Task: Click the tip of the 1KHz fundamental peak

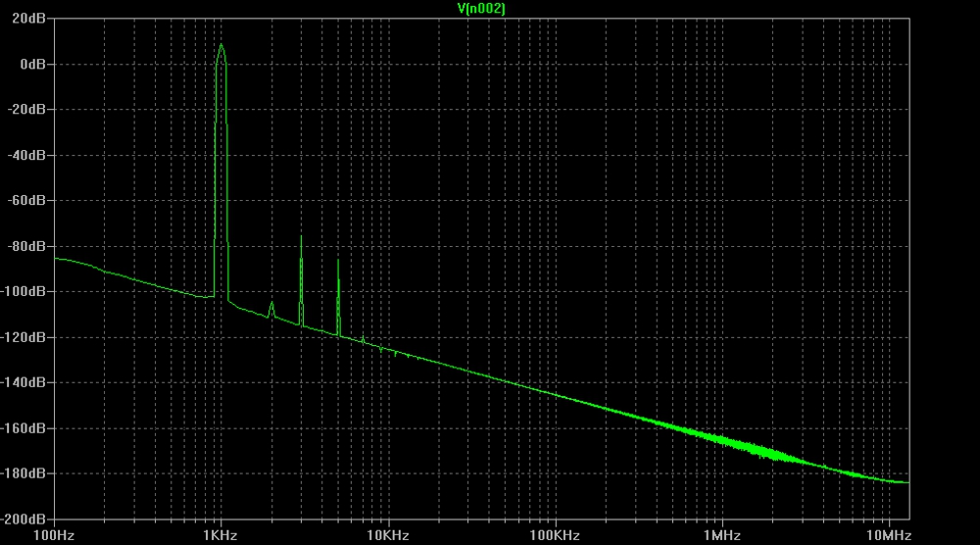Action: click(221, 45)
